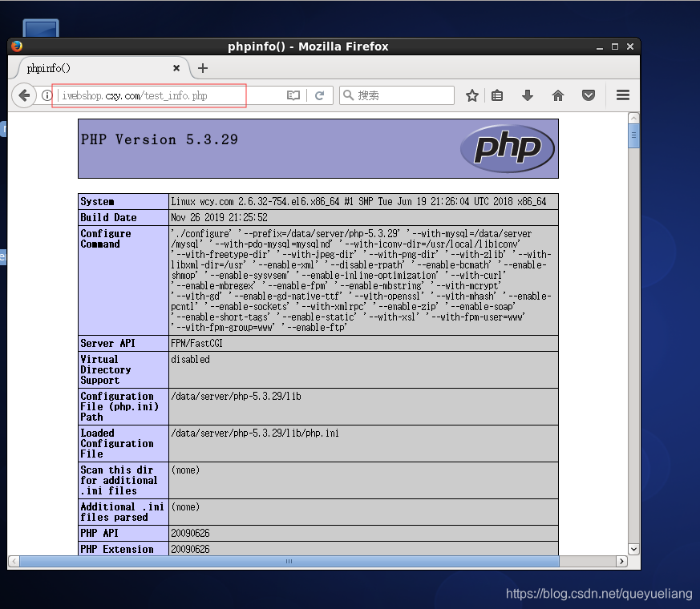700x609 pixels.
Task: Open a new tab with plus button
Action: coord(203,68)
